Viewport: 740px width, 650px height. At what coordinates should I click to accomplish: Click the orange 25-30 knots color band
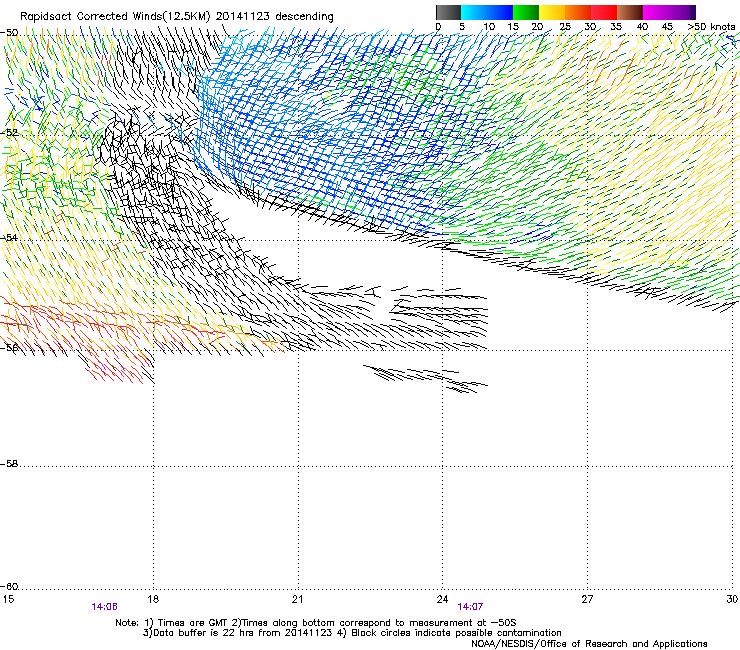click(x=578, y=12)
